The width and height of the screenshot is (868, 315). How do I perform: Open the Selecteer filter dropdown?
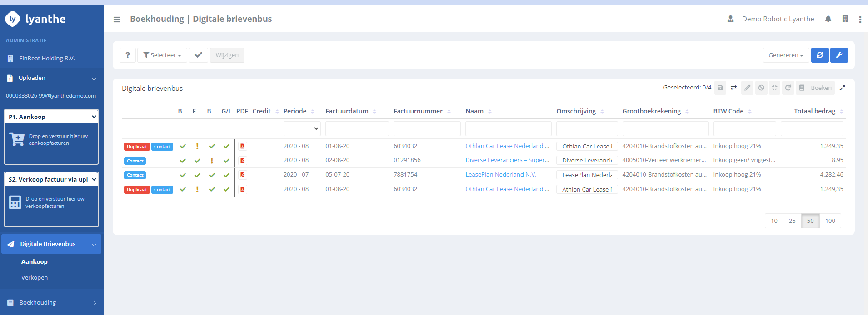[x=162, y=55]
